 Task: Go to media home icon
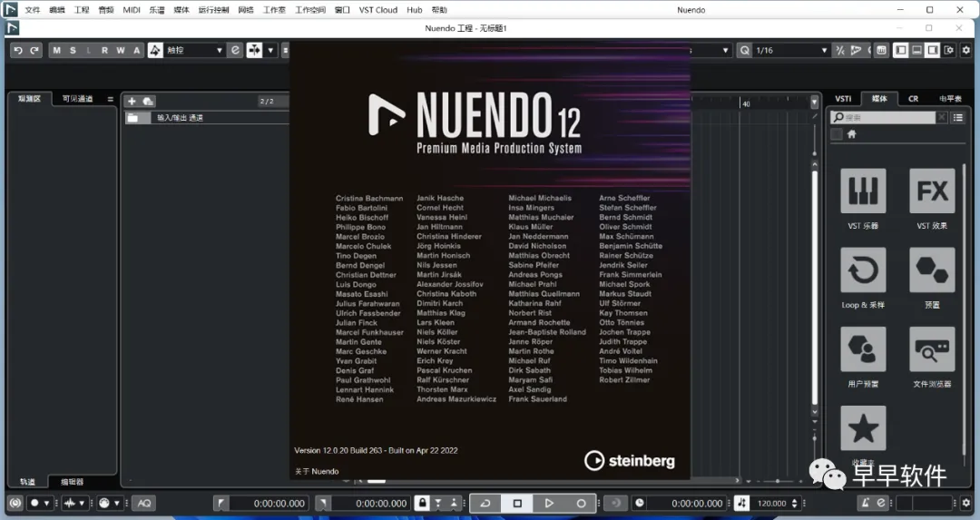(x=851, y=134)
